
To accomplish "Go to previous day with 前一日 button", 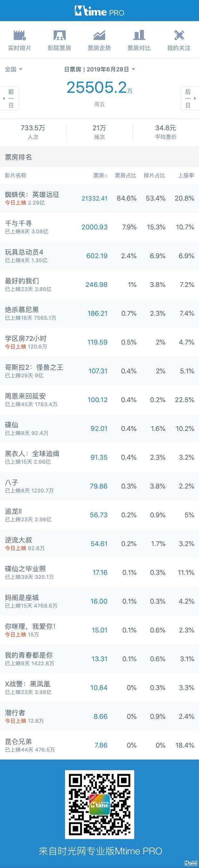I will click(x=9, y=98).
